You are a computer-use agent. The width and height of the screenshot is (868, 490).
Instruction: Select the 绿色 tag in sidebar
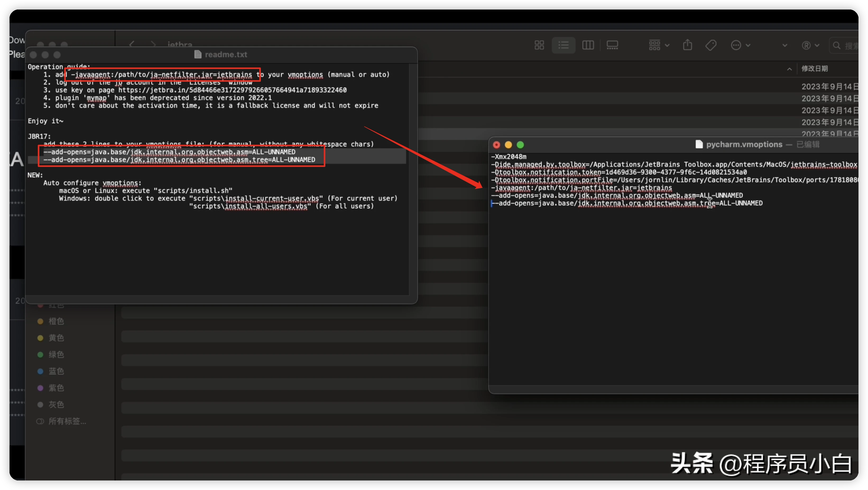[50, 355]
